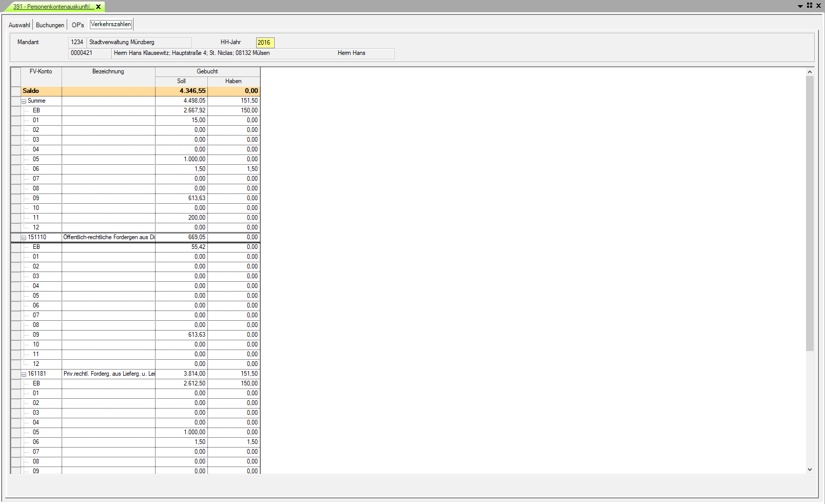Collapse account 151110 node
Image resolution: width=825 pixels, height=504 pixels.
coord(24,238)
